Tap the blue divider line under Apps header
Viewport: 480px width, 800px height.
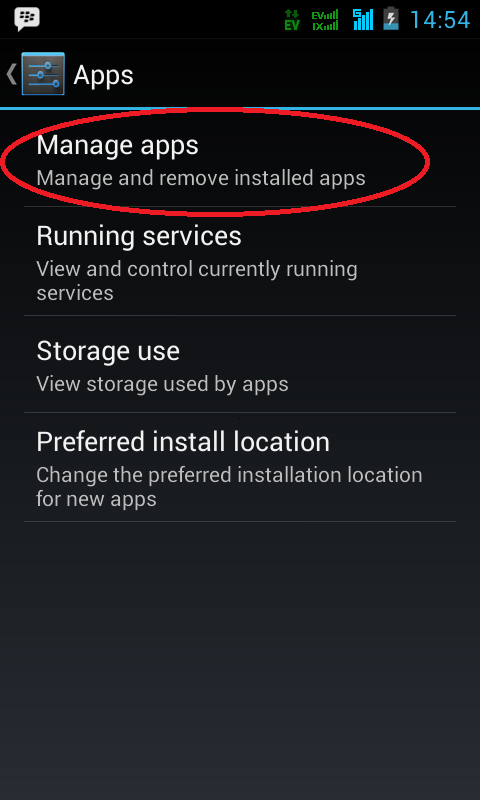pyautogui.click(x=240, y=108)
